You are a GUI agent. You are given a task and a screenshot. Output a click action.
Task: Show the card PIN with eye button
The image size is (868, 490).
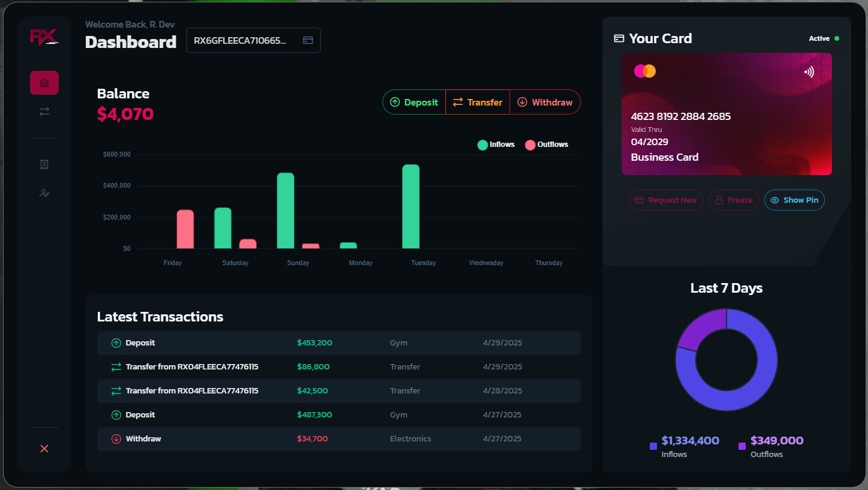(794, 200)
